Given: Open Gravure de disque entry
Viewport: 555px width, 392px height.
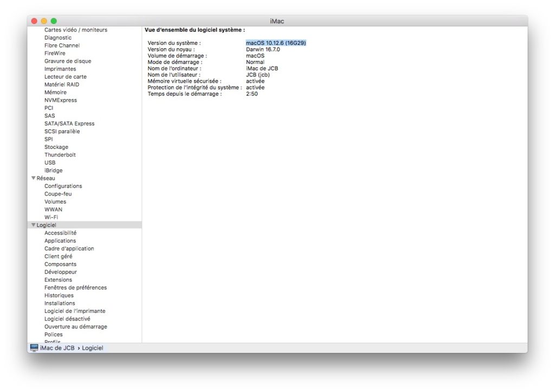Looking at the screenshot, I should [68, 61].
